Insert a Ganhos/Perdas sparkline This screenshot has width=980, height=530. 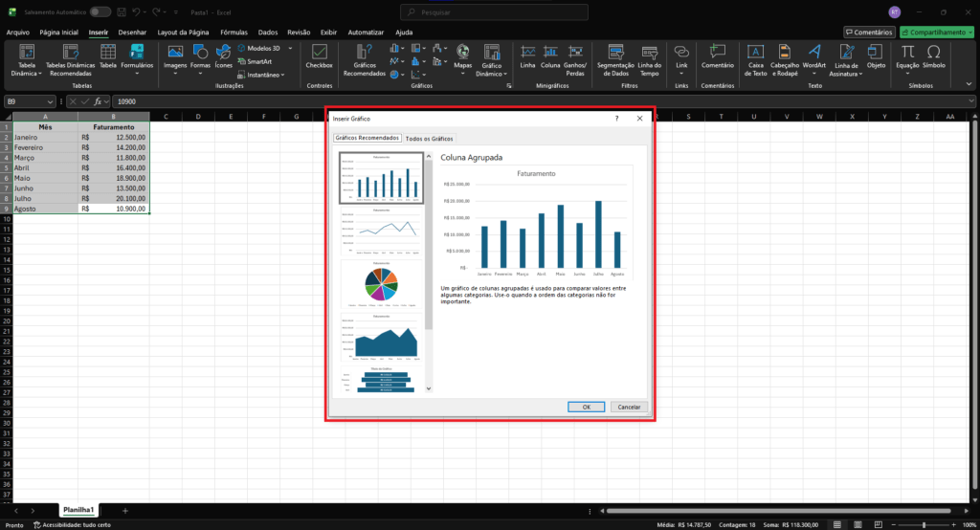575,60
